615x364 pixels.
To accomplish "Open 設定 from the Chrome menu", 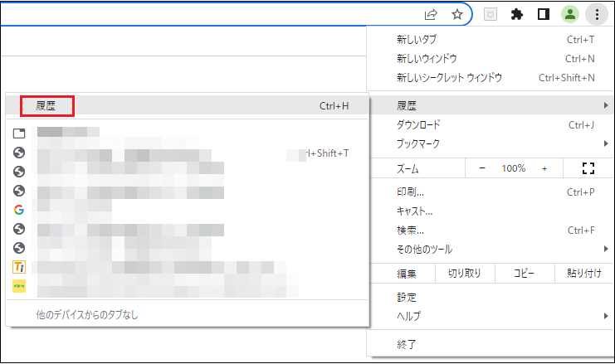I will [x=407, y=297].
